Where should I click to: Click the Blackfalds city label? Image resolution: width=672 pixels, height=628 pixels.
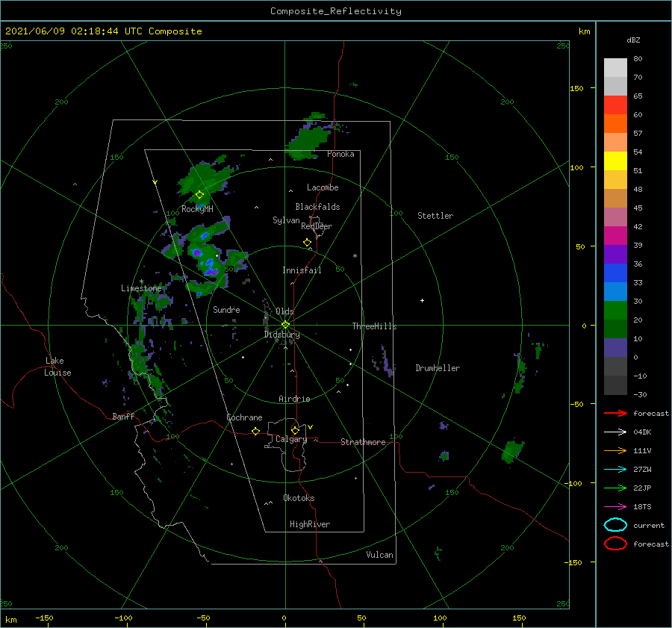[x=317, y=207]
